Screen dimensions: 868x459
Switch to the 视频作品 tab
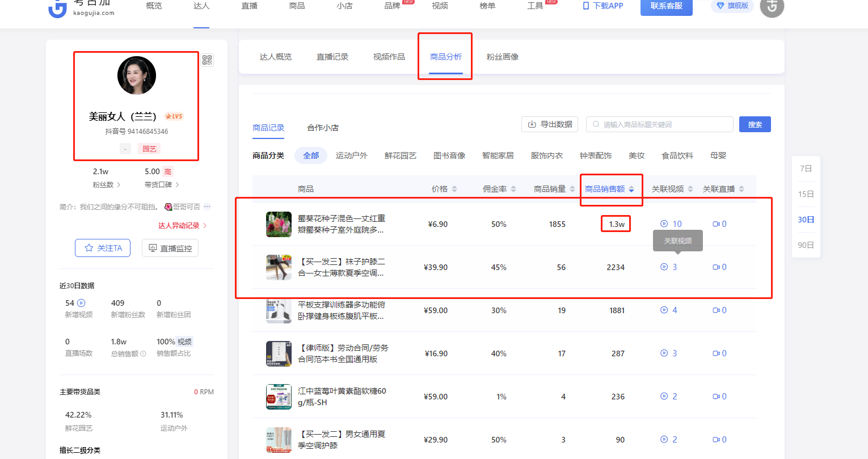click(x=389, y=57)
